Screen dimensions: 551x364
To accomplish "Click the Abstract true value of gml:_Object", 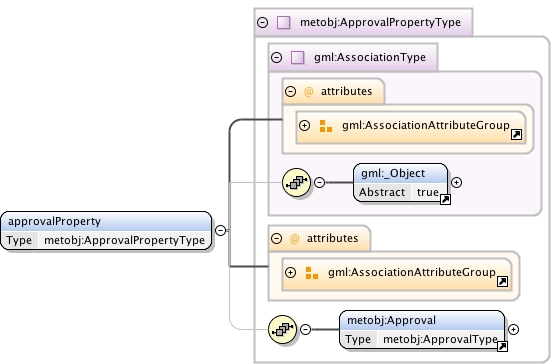I will [428, 193].
